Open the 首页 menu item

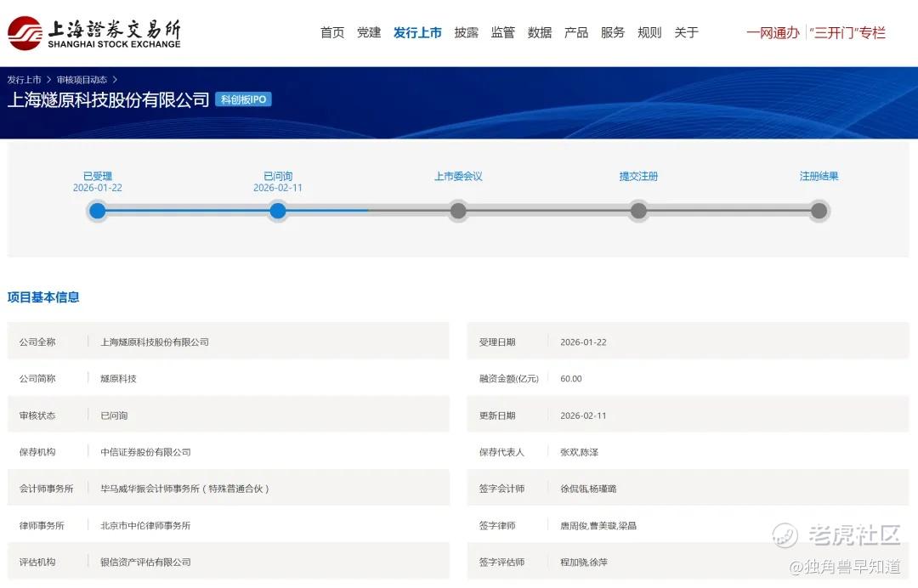tap(332, 33)
